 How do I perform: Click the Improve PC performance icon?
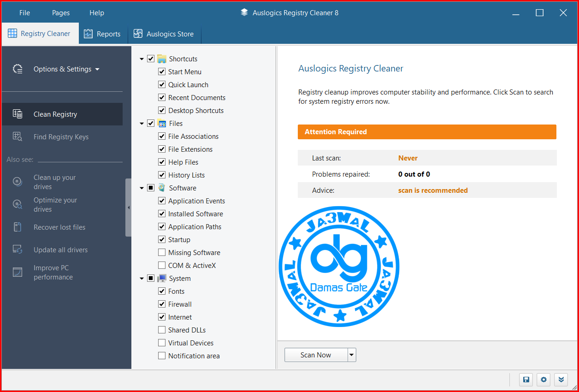[x=18, y=272]
